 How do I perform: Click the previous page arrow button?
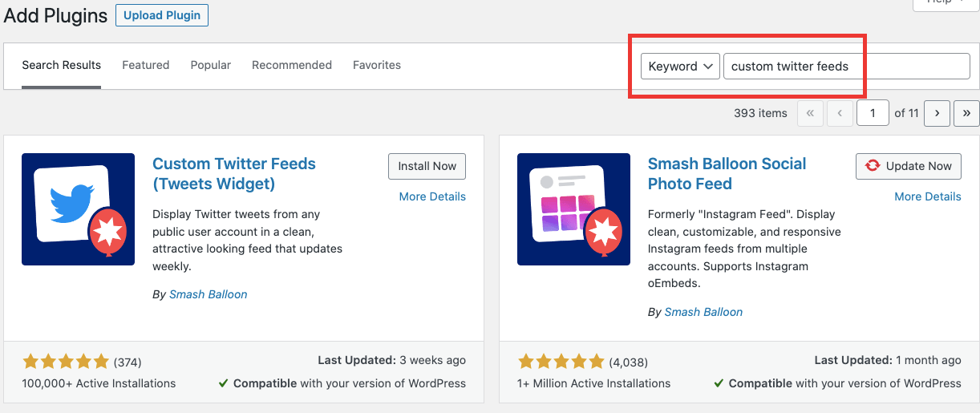click(x=840, y=113)
